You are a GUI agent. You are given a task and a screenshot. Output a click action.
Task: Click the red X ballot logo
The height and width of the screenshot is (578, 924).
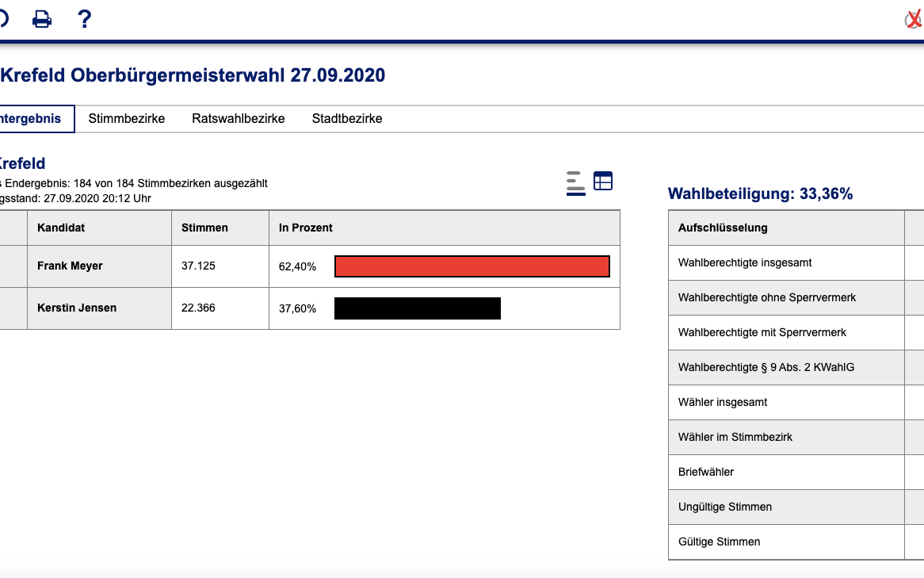point(914,19)
